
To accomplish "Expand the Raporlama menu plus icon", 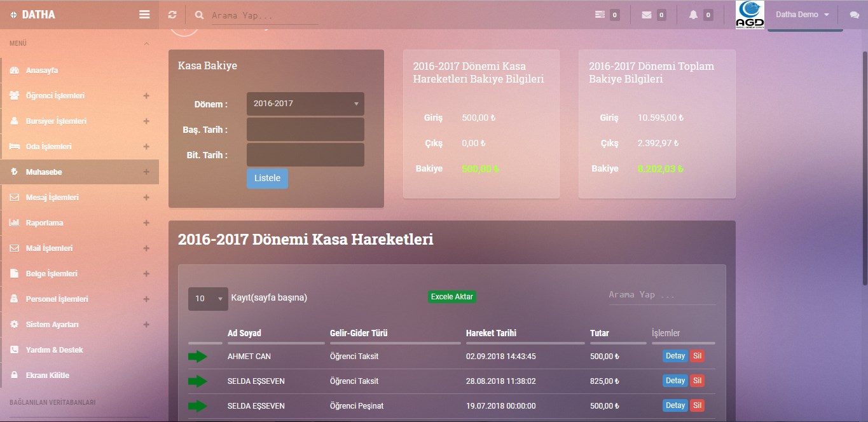I will pos(146,223).
